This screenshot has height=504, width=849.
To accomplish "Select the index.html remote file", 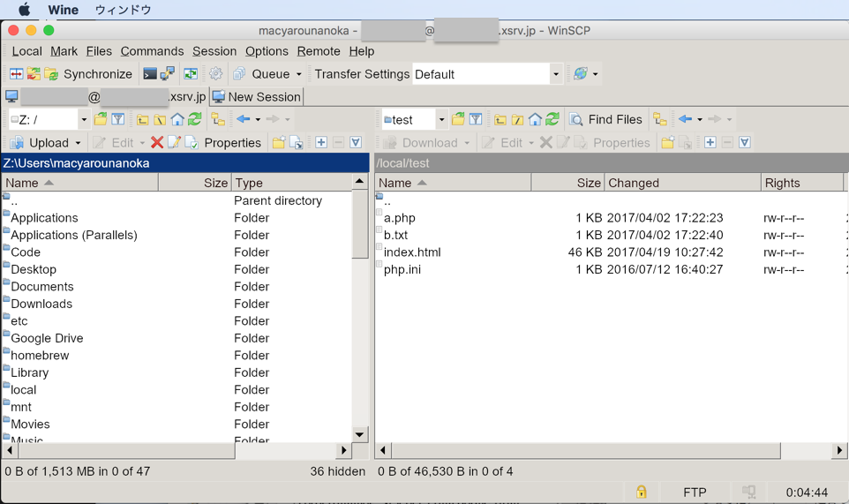I will [x=412, y=252].
